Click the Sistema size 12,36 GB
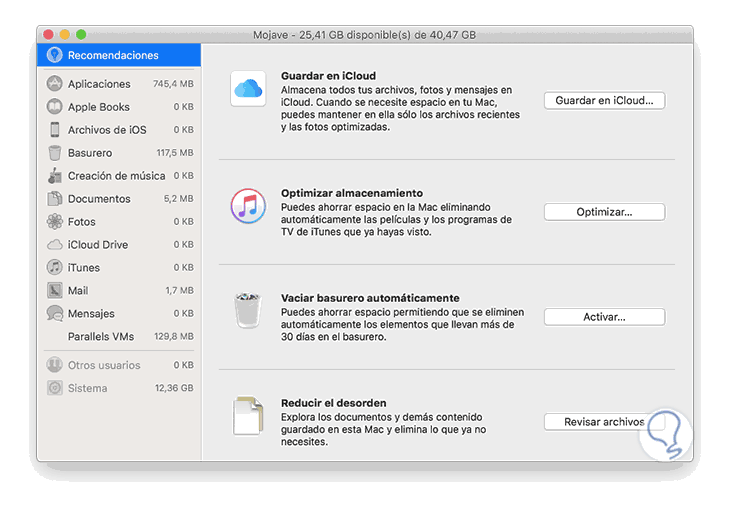This screenshot has width=730, height=510. point(174,388)
